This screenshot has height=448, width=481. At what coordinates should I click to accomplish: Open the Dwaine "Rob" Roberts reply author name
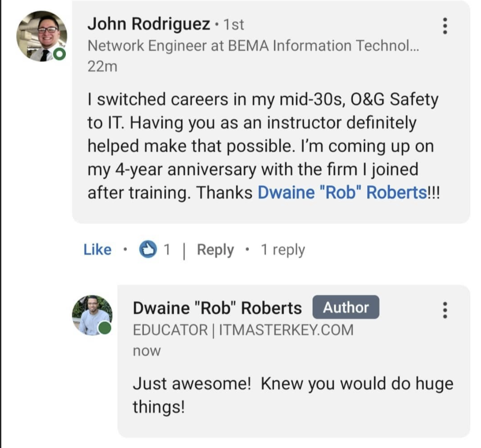(217, 308)
